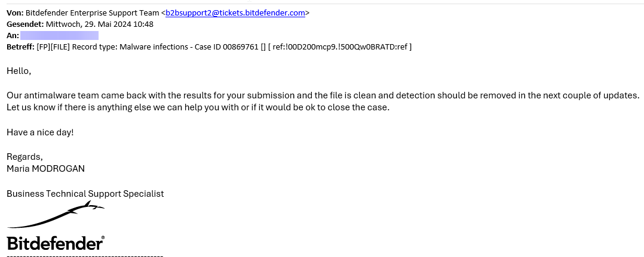Select the redacted recipient field after An:
The image size is (644, 257).
click(59, 35)
